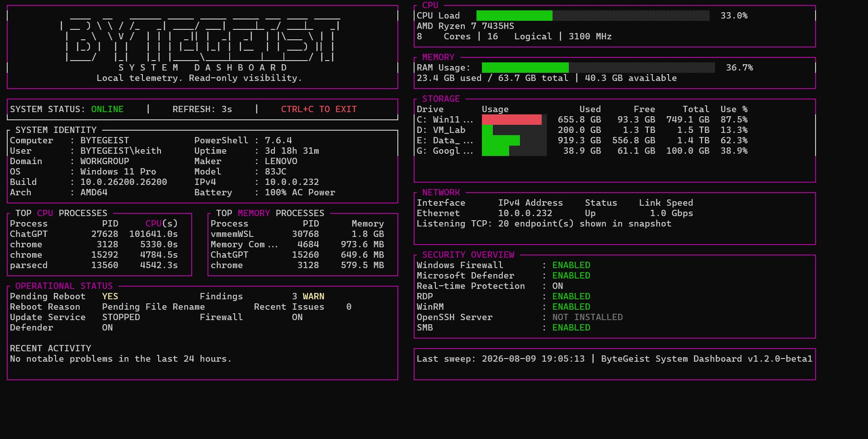Screen dimensions: 868x439
Task: Click the C: drive red usage bar
Action: point(512,119)
